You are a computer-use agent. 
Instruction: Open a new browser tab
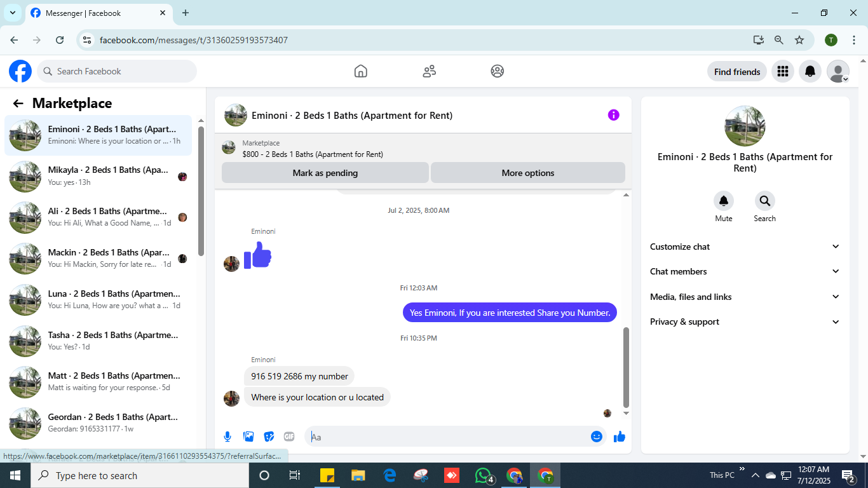(186, 13)
